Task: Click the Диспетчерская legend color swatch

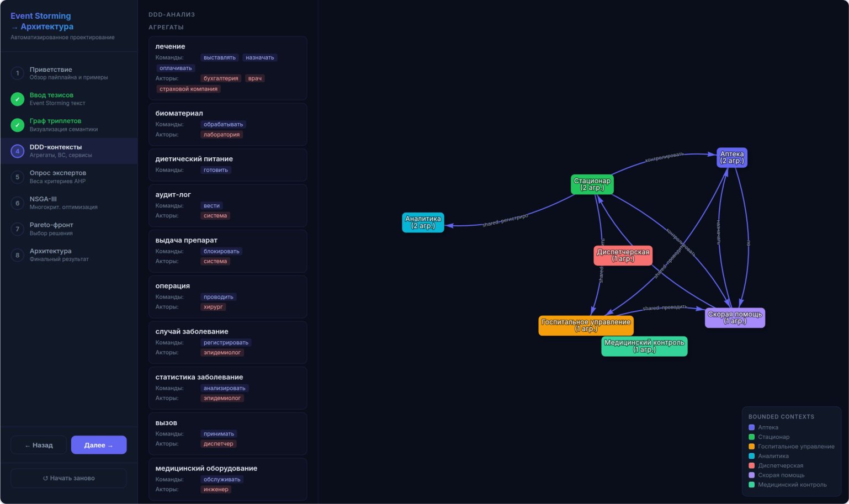Action: (x=751, y=465)
